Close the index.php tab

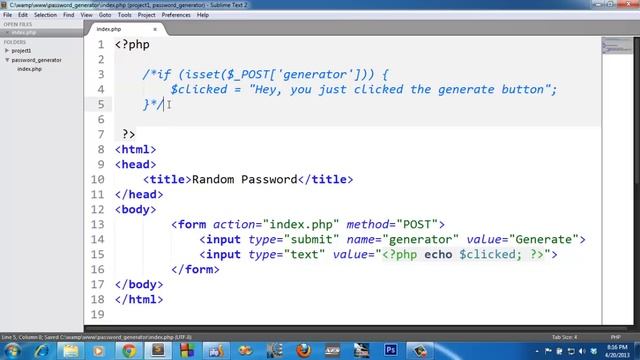[x=155, y=29]
